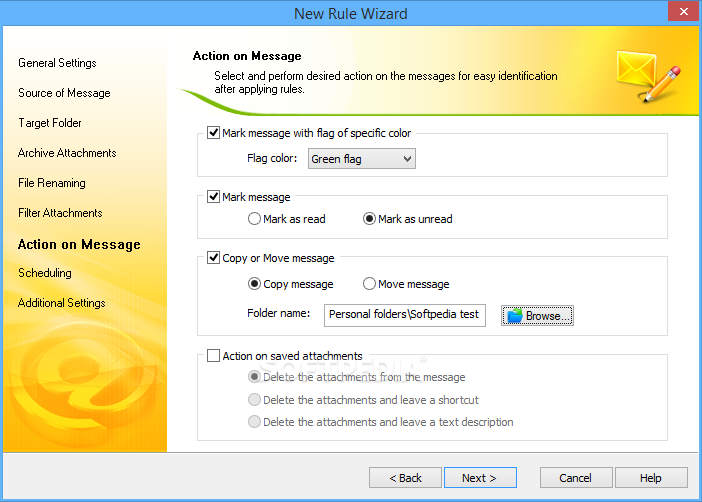Uncheck Mark message with flag of specific color
The image size is (702, 502).
[214, 133]
